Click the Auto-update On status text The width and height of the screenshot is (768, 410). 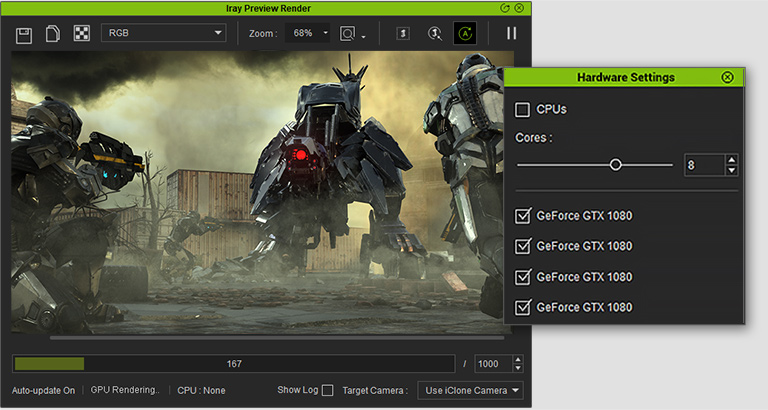[44, 390]
